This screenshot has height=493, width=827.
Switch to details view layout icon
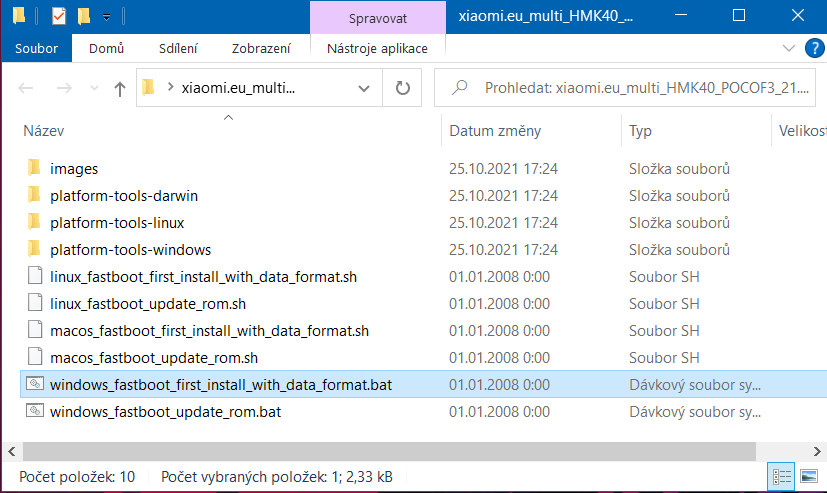tap(781, 477)
